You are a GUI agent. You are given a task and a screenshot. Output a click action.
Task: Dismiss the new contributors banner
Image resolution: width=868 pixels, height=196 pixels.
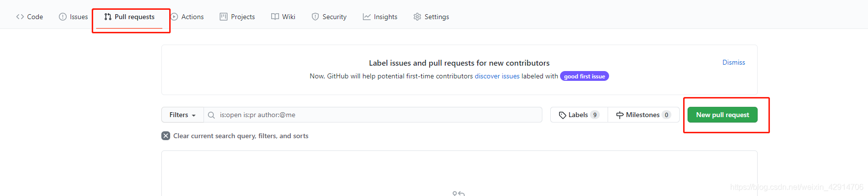click(x=734, y=62)
